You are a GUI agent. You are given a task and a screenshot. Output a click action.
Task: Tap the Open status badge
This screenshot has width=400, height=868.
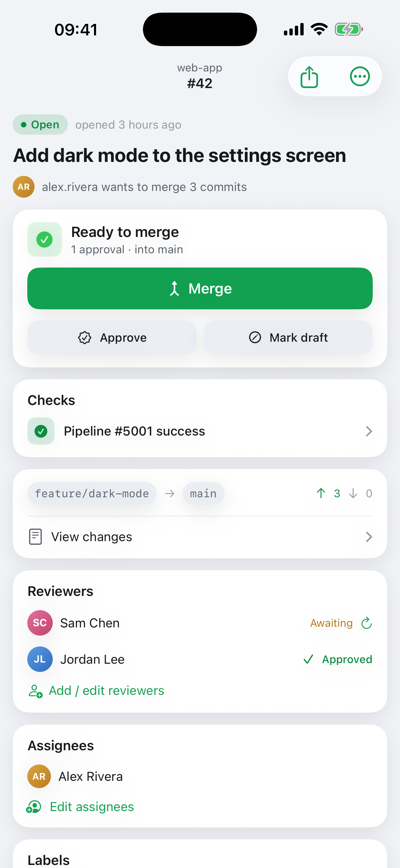[x=40, y=125]
